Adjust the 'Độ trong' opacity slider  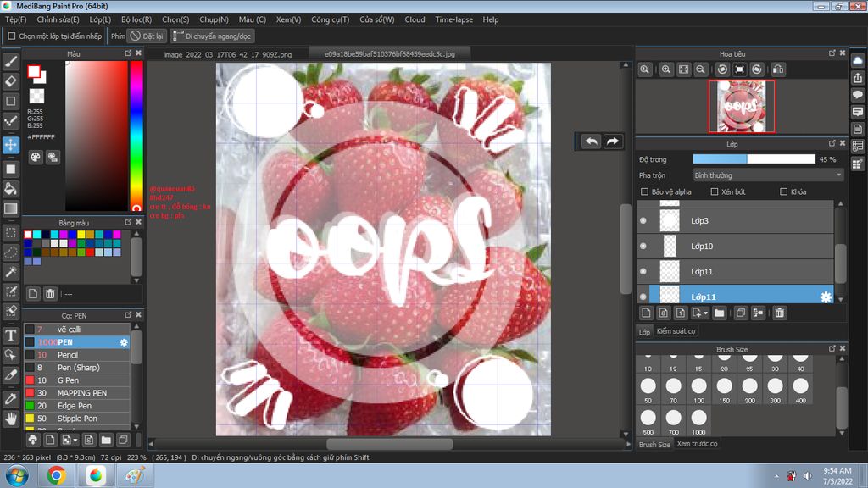point(754,159)
